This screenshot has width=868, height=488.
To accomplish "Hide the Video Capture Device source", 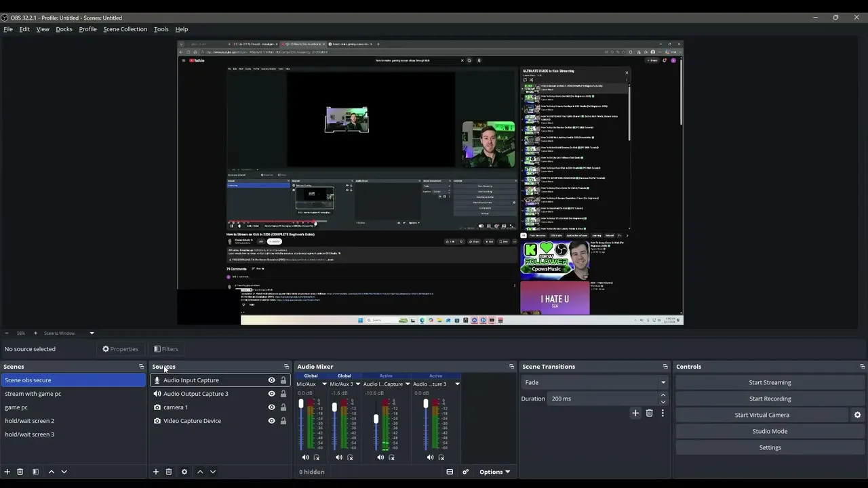I will click(271, 421).
